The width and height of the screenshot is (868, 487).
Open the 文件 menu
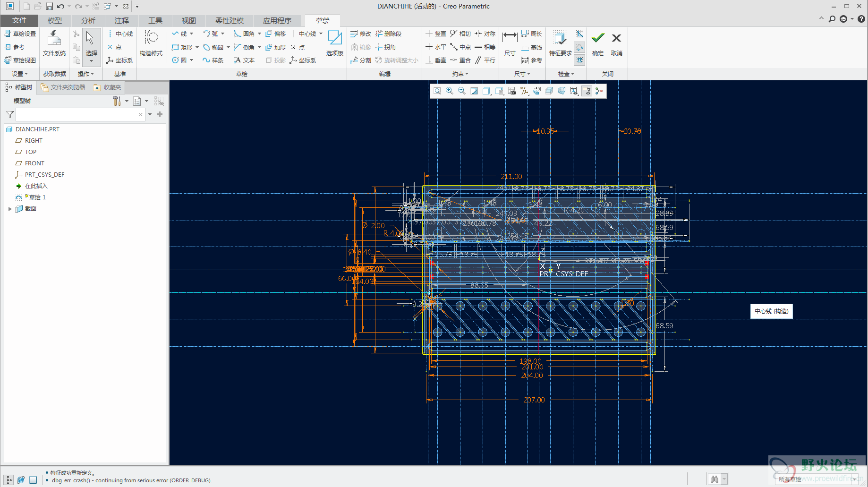19,20
